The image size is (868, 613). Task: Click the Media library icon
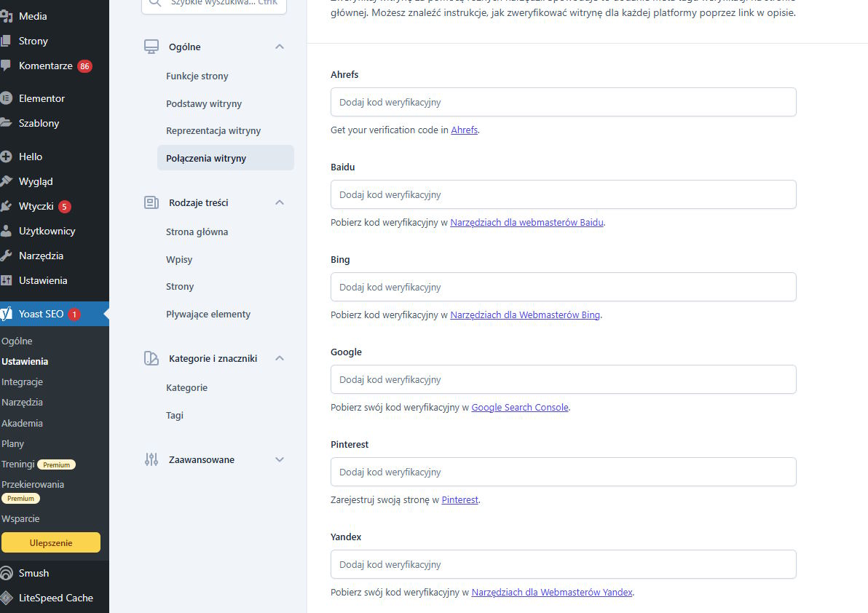(7, 15)
